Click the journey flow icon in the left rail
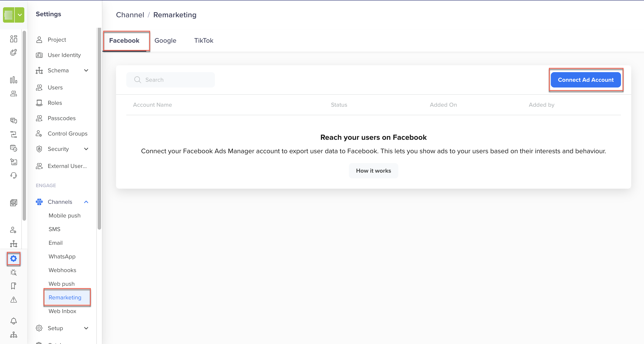Image resolution: width=644 pixels, height=344 pixels. (13, 135)
